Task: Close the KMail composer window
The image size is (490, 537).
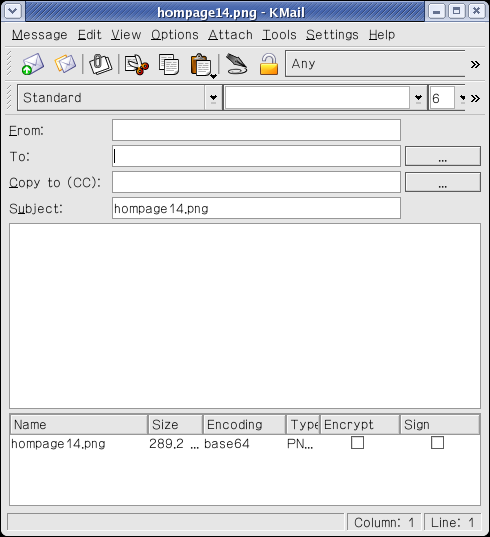Action: [476, 11]
